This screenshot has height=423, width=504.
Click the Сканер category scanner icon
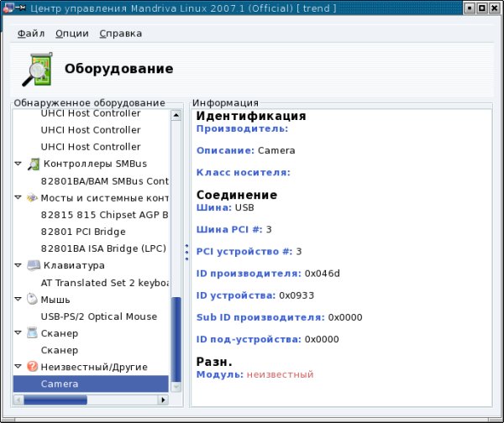(x=32, y=332)
